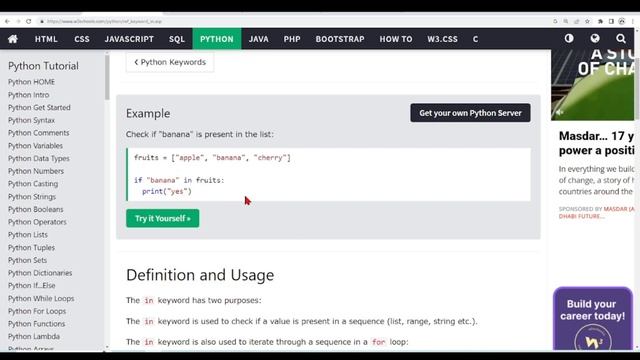Viewport: 640px width, 360px height.
Task: Unmute the ad video speaker icon
Action: [560, 112]
